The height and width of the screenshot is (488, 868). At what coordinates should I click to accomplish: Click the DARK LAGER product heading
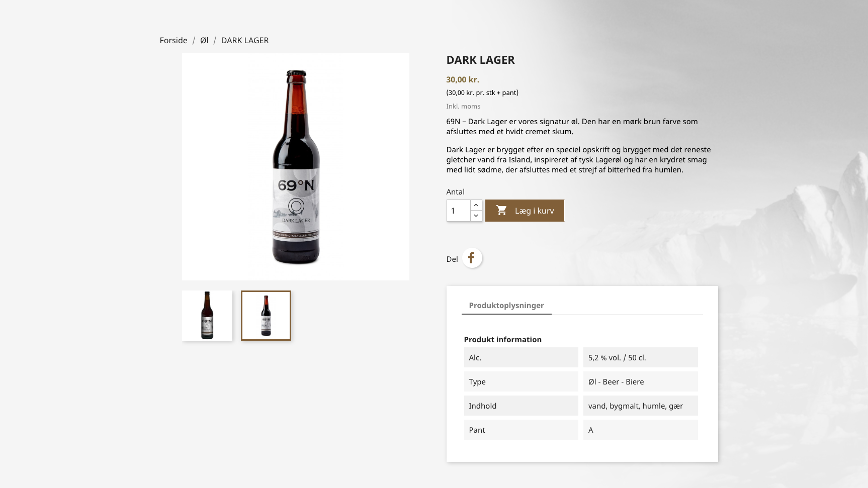[480, 60]
